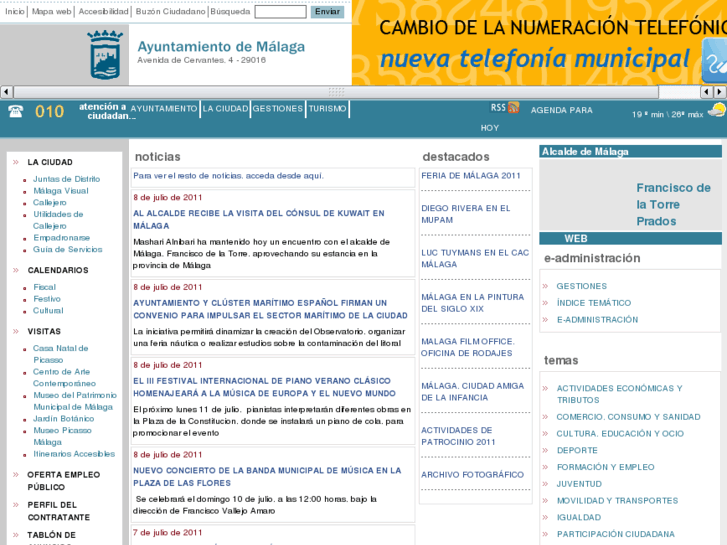Open the TURISMO navigation menu
This screenshot has width=727, height=545.
tap(327, 109)
